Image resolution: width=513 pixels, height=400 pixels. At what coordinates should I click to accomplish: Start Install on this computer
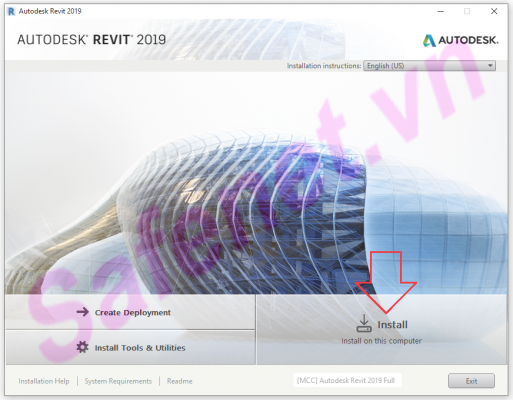point(382,329)
